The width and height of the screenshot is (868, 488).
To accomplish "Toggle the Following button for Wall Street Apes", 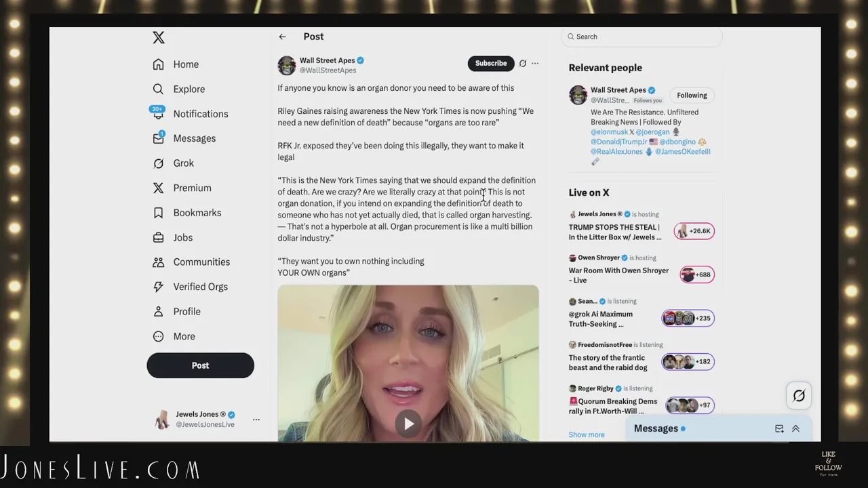I will pos(692,96).
